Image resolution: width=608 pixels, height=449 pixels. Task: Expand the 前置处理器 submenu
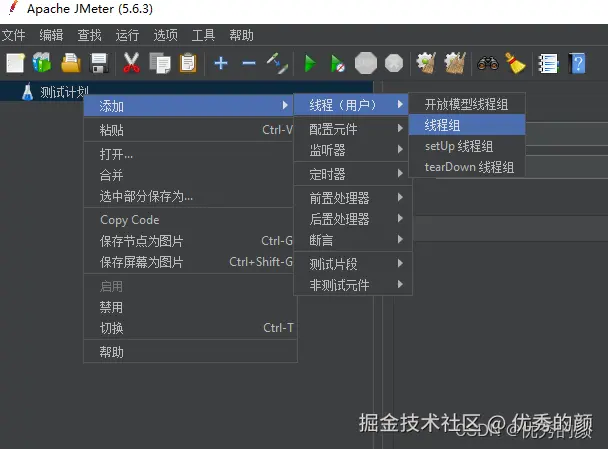[351, 198]
